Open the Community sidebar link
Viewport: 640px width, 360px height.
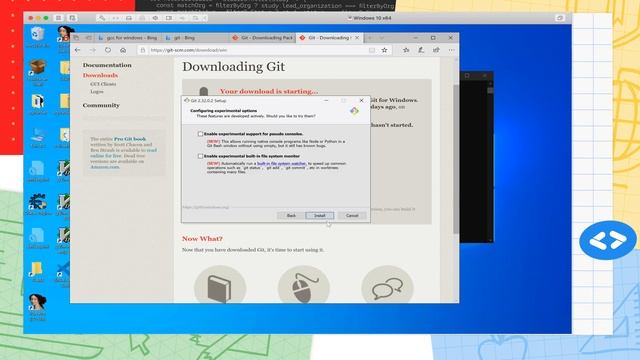pos(101,105)
